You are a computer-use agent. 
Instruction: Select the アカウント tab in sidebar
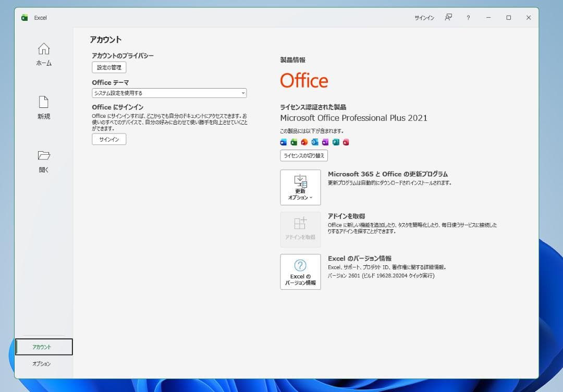pyautogui.click(x=44, y=347)
